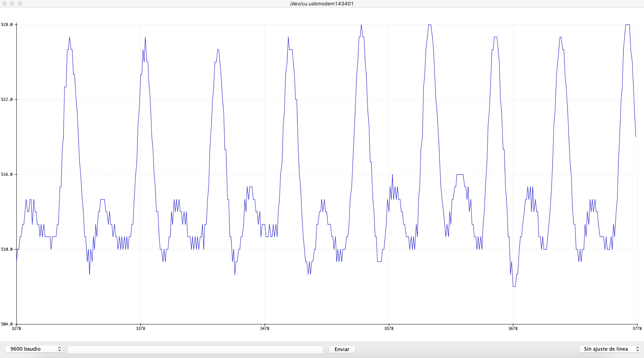Click the x-axis label 3278
644x358 pixels.
(17, 328)
